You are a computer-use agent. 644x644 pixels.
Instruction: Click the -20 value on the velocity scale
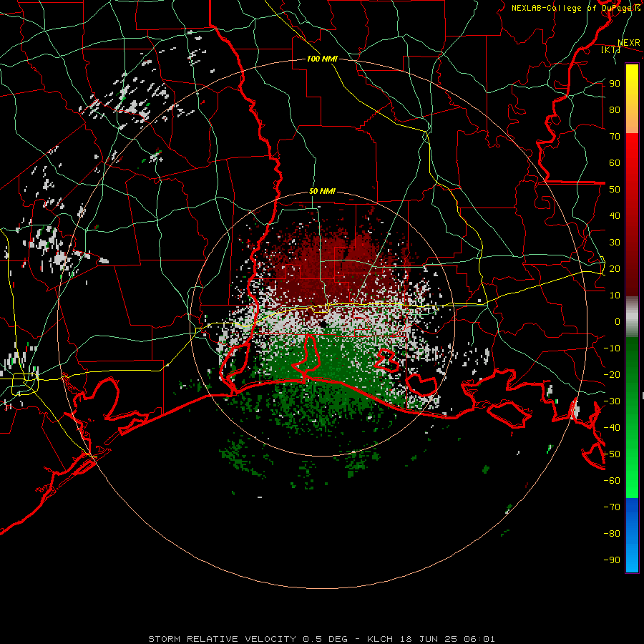pos(612,374)
